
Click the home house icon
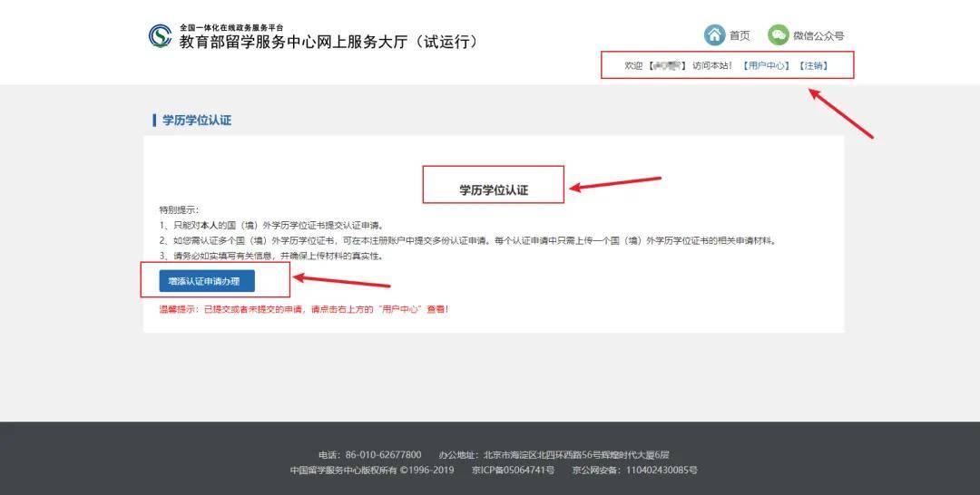tap(714, 35)
